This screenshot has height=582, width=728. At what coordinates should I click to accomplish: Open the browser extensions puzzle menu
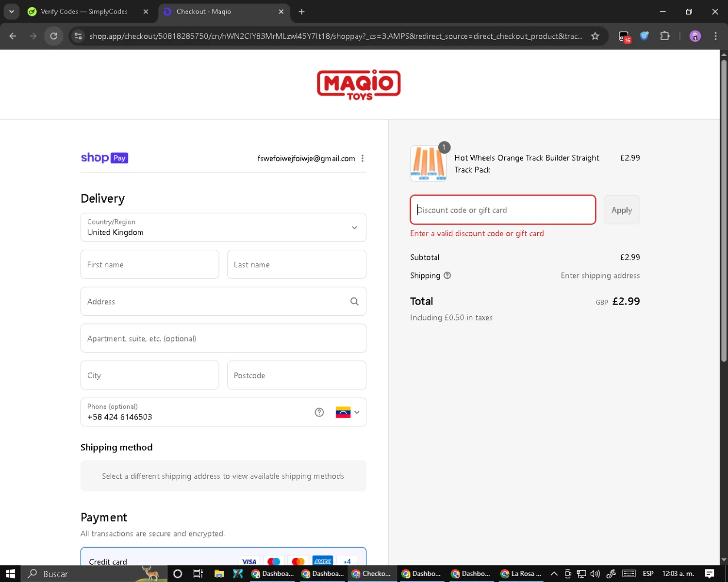click(665, 36)
